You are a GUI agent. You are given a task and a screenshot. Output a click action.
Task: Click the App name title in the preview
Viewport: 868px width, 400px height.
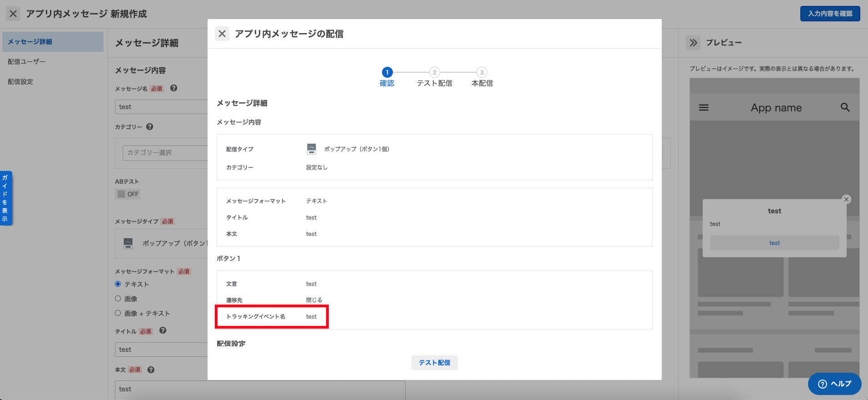point(776,108)
